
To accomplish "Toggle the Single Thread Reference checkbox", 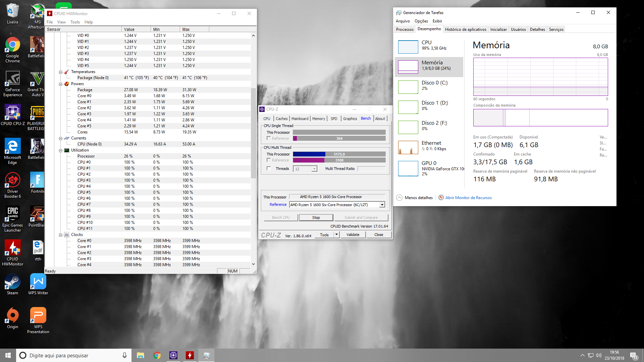I will (x=269, y=138).
